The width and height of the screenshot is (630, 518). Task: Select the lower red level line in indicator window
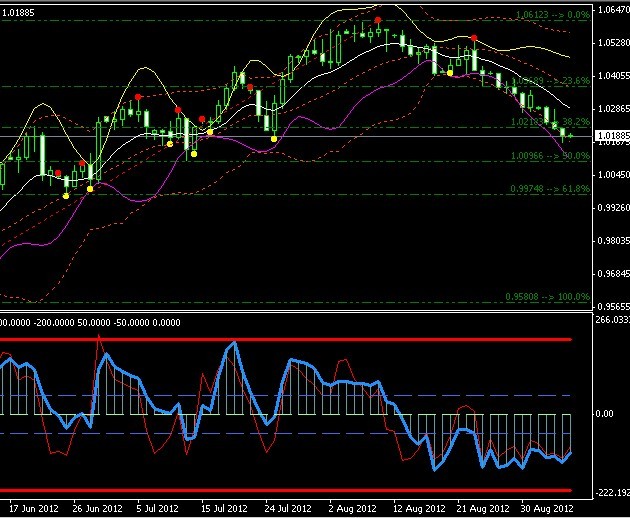(x=286, y=490)
